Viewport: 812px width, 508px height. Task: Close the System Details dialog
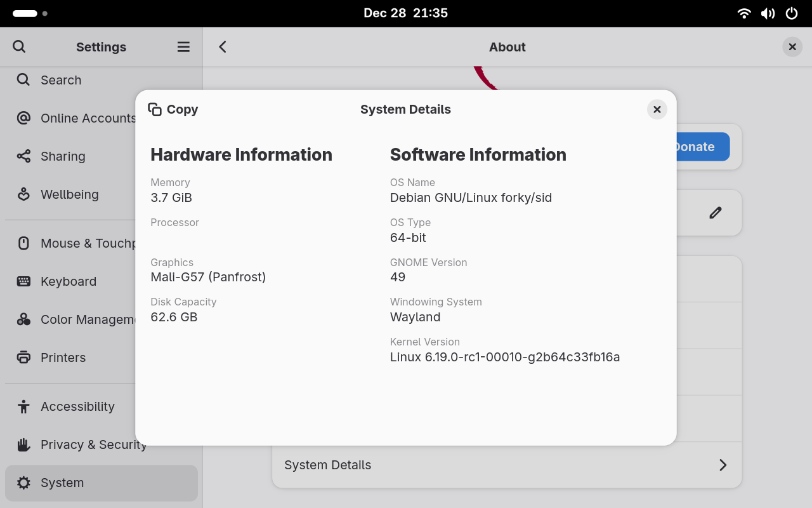tap(657, 109)
